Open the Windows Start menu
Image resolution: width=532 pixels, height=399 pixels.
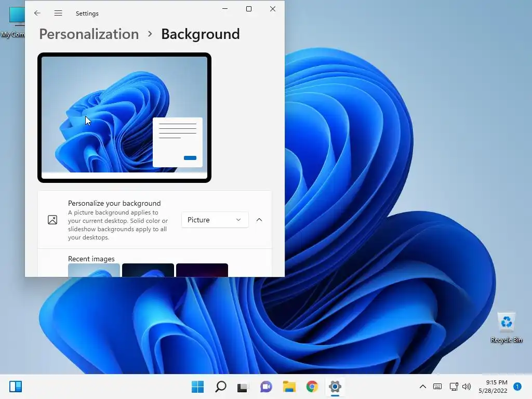[x=198, y=387]
